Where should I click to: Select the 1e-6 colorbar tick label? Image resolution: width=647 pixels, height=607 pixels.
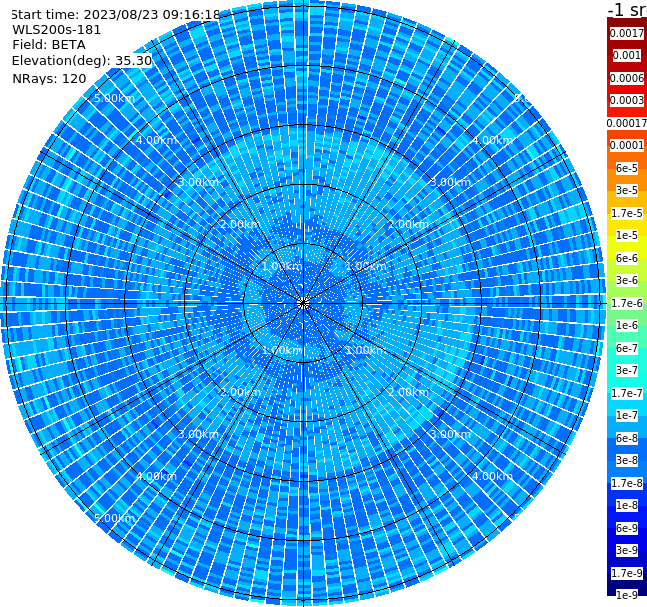(627, 325)
